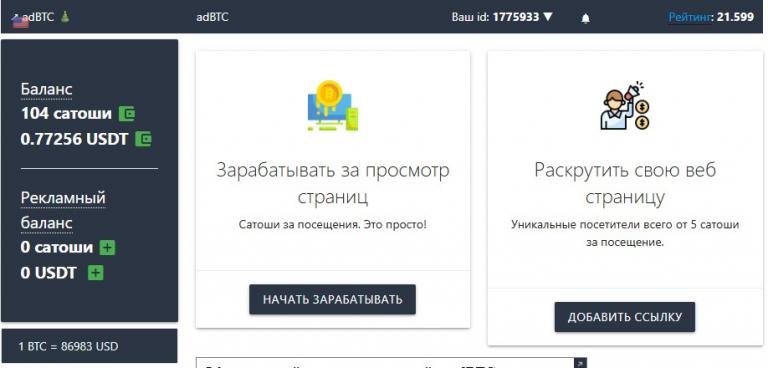Click plus icon next to 0 USDT

pyautogui.click(x=96, y=272)
